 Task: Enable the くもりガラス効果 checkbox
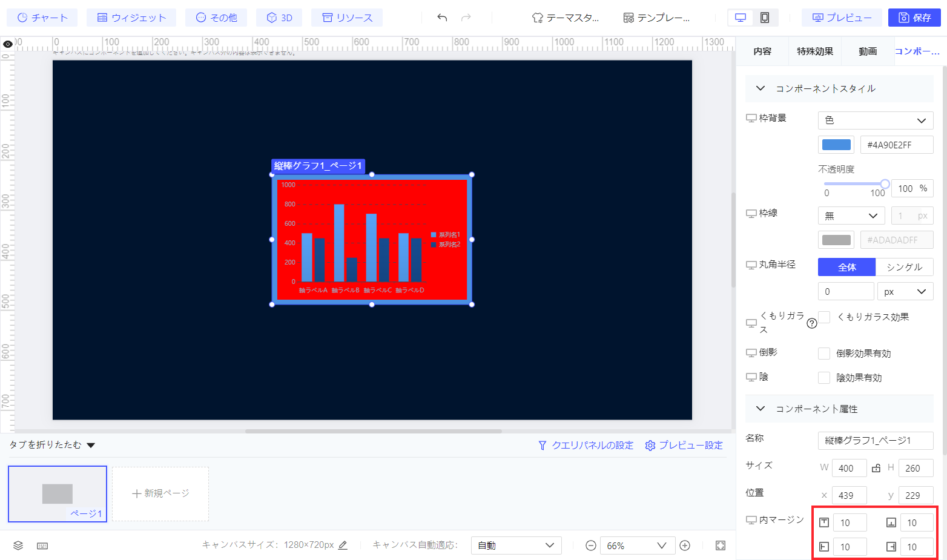tap(824, 317)
